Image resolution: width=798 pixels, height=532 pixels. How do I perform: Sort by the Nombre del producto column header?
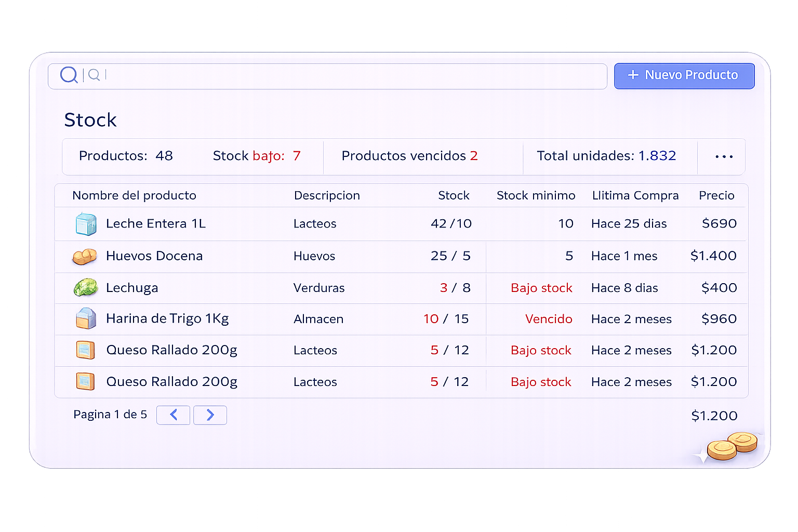tap(134, 195)
